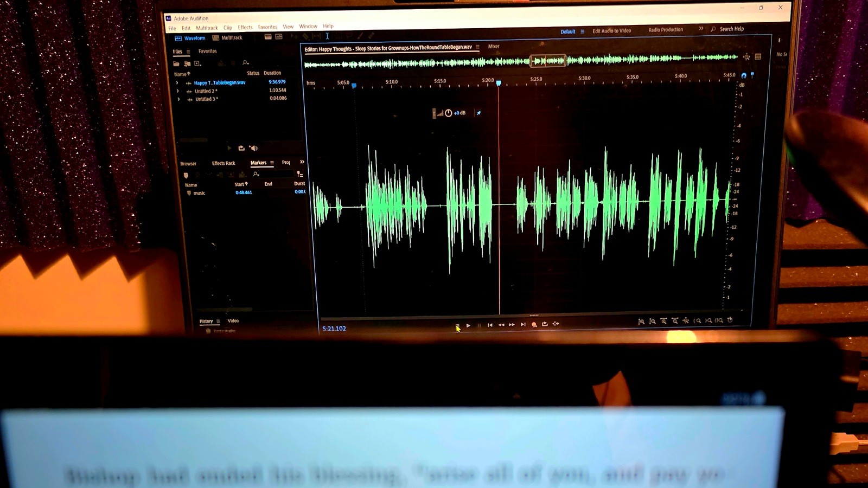Open the search loupe in the Files panel

click(245, 63)
